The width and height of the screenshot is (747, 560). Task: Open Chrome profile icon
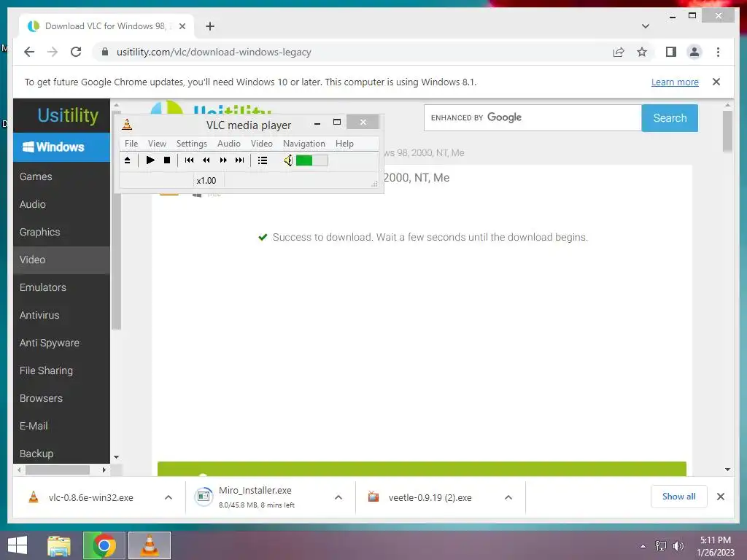point(694,52)
